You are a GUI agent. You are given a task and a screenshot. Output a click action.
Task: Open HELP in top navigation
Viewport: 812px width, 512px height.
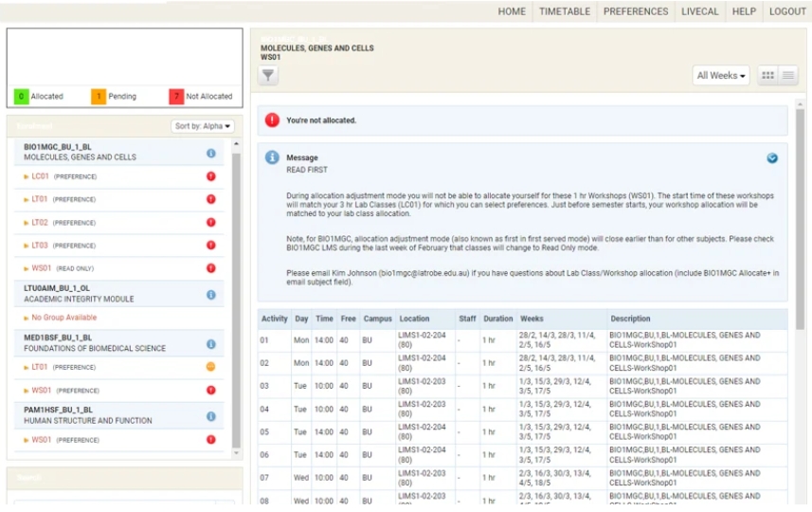point(744,11)
